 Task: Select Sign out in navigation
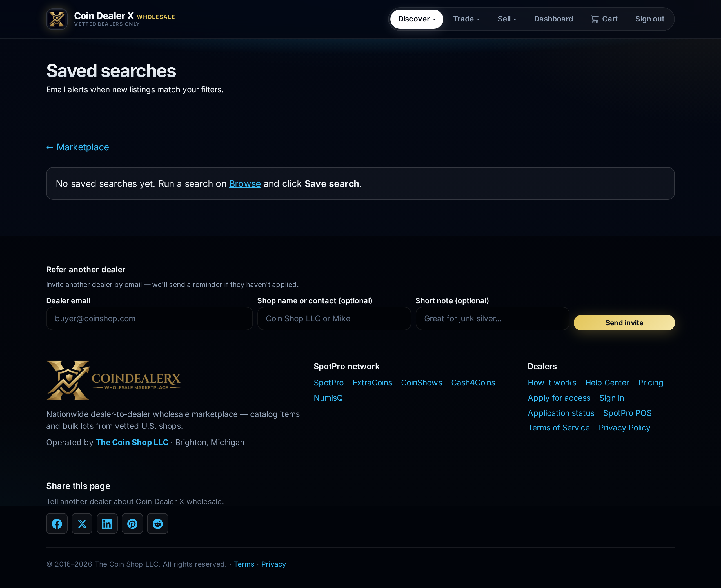point(649,19)
